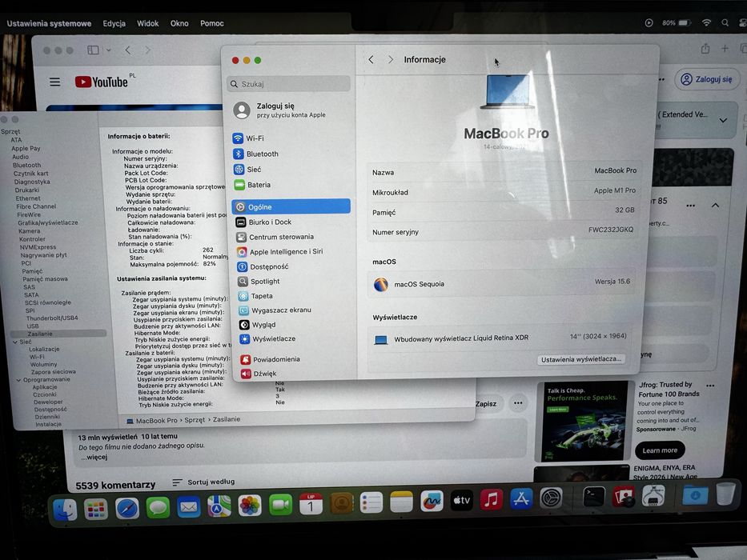
Task: Click the Szukaj search field in Settings
Action: (289, 84)
